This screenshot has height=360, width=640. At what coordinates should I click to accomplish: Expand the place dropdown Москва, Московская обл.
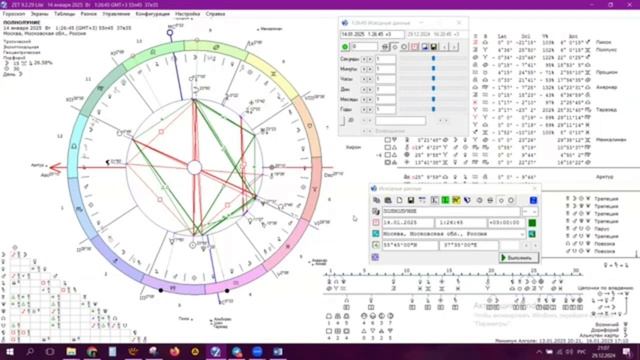522,234
